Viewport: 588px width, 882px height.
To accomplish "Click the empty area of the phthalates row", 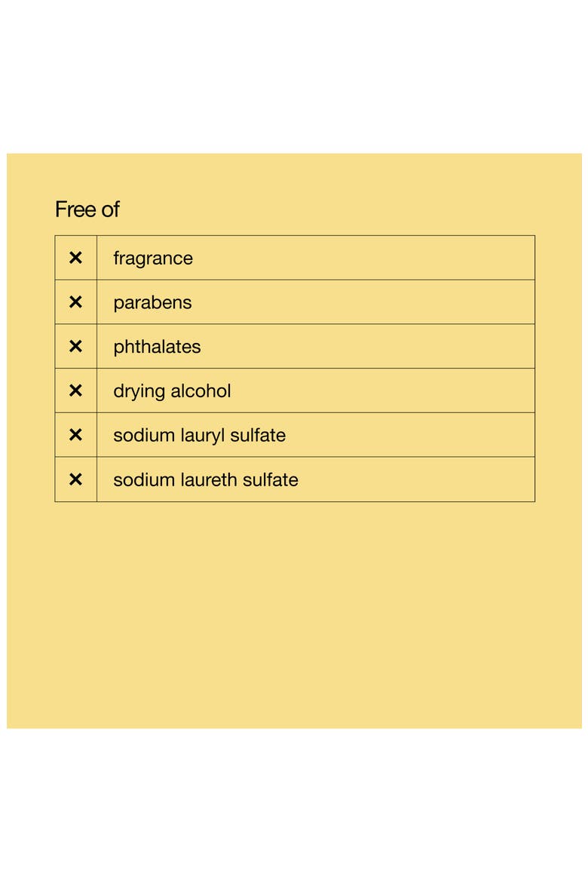I will [369, 346].
